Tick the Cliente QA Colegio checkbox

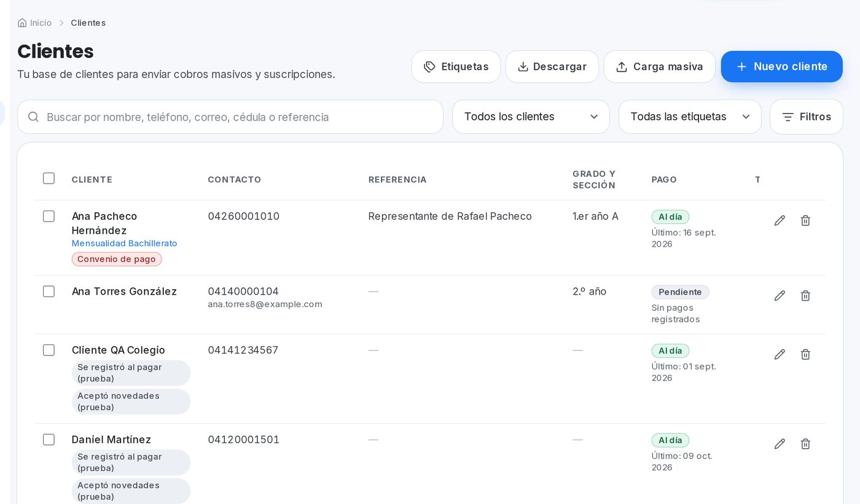tap(49, 350)
